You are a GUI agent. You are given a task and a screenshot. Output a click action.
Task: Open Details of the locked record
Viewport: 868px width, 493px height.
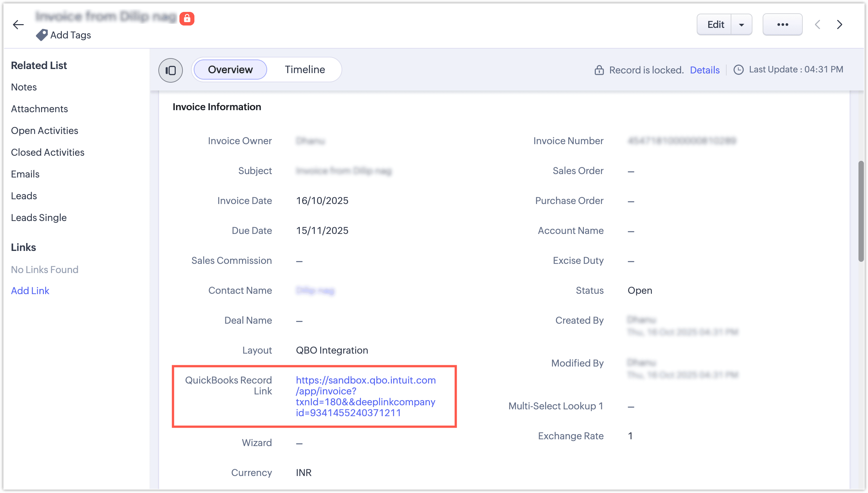705,70
